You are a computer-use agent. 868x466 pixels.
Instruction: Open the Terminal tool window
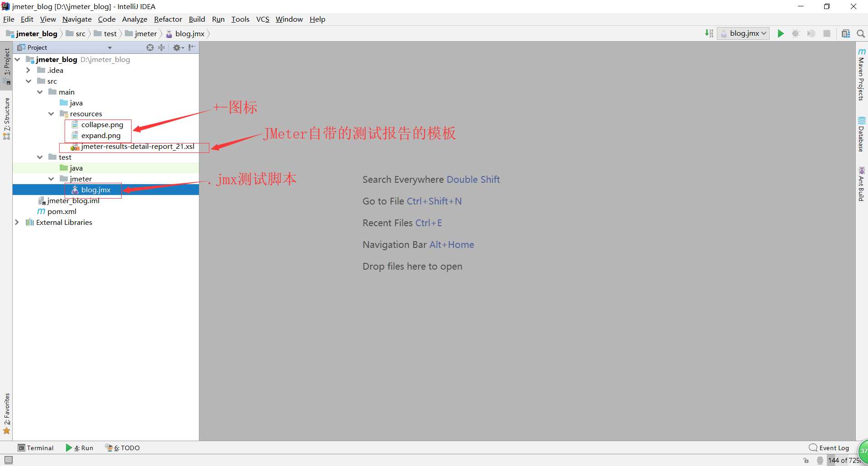(36, 448)
